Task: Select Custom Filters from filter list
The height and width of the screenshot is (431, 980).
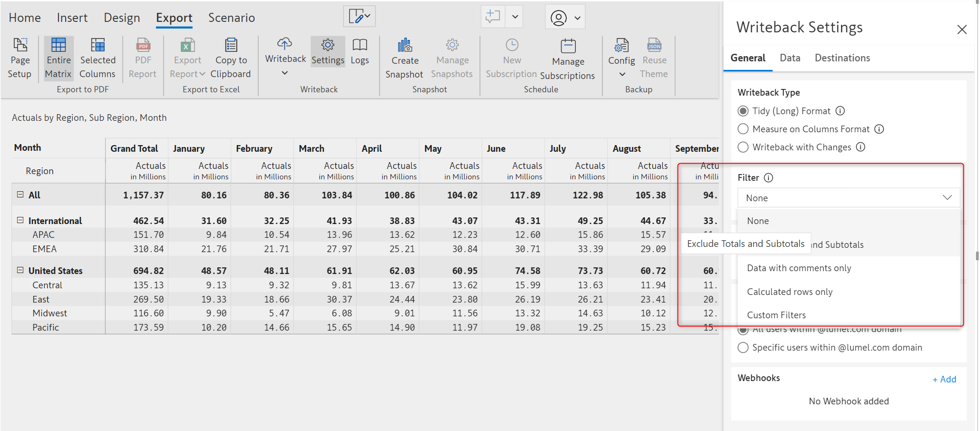Action: pyautogui.click(x=776, y=315)
